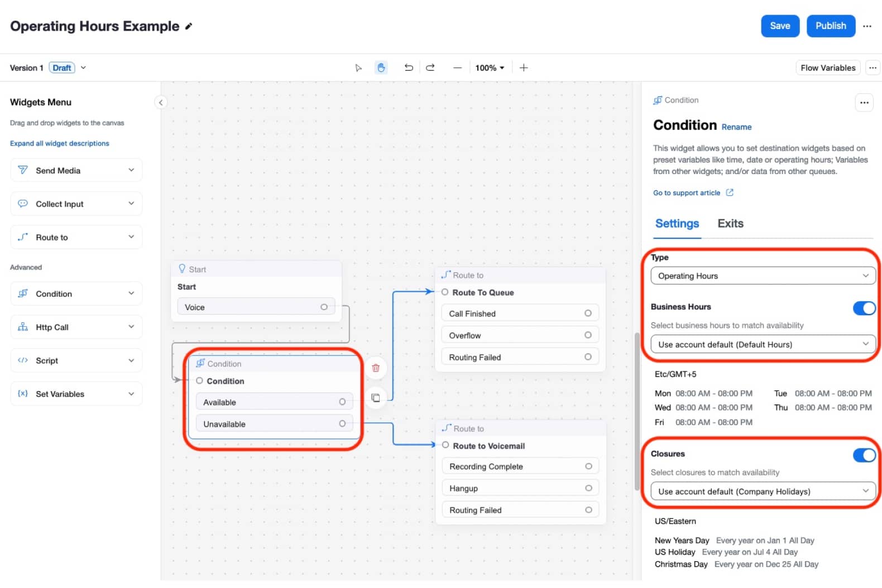The height and width of the screenshot is (588, 882).
Task: Select the pointer cursor tool
Action: (358, 68)
